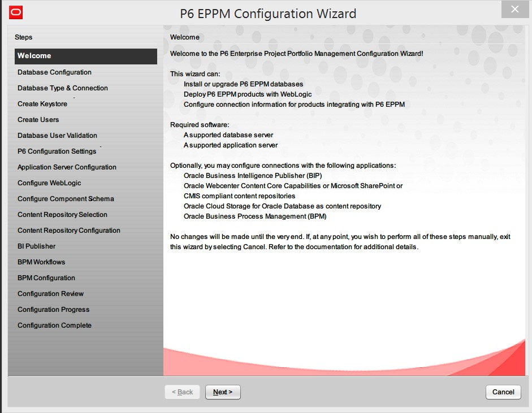Screen dimensions: 532x413
Task: Click 'No changes will be made' paragraph
Action: pyautogui.click(x=340, y=242)
